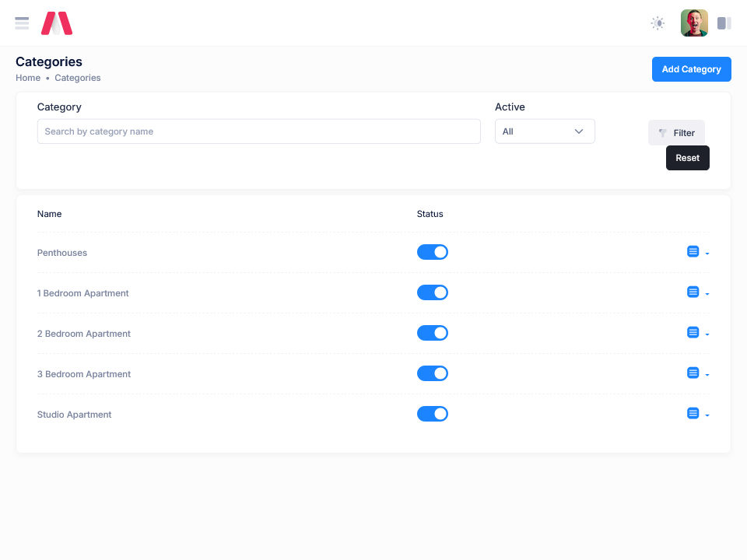Turn off 2 Bedroom Apartment status
The image size is (747, 560).
[433, 333]
